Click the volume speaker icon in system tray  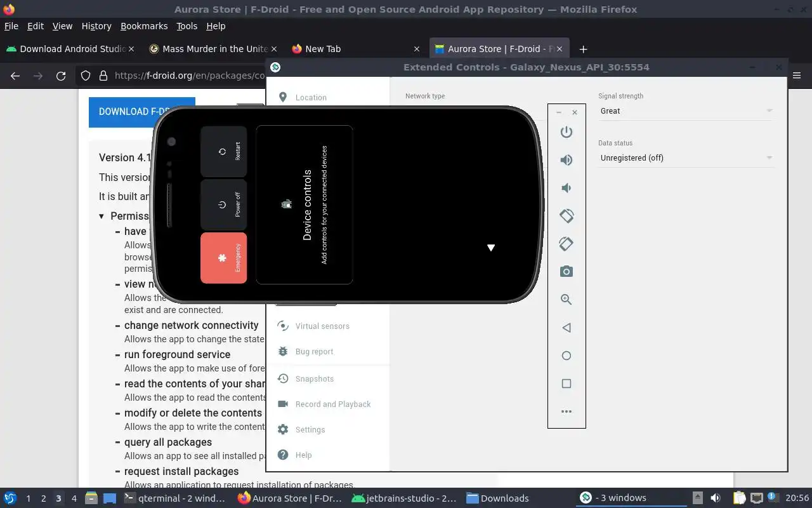[x=716, y=498]
